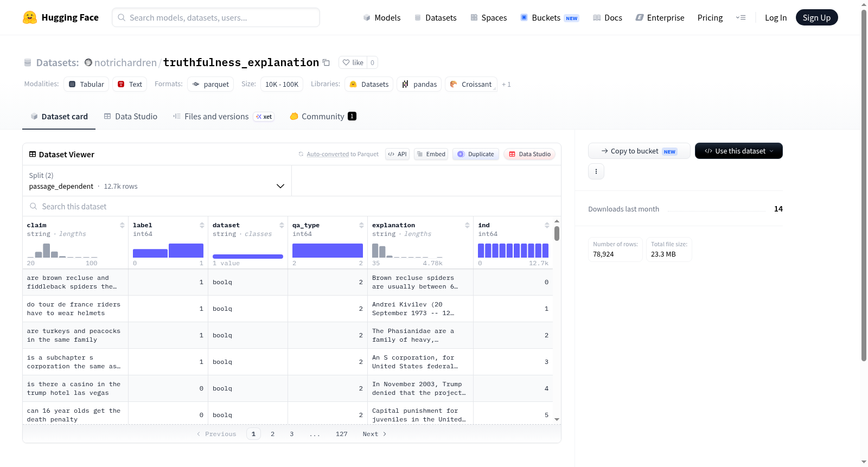Click the xet storage badge
The height and width of the screenshot is (467, 868).
pyautogui.click(x=264, y=117)
